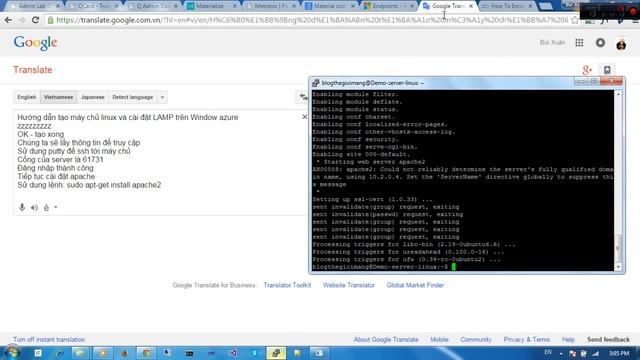This screenshot has height=360, width=640.
Task: Open the Google apps grid
Action: 579,42
